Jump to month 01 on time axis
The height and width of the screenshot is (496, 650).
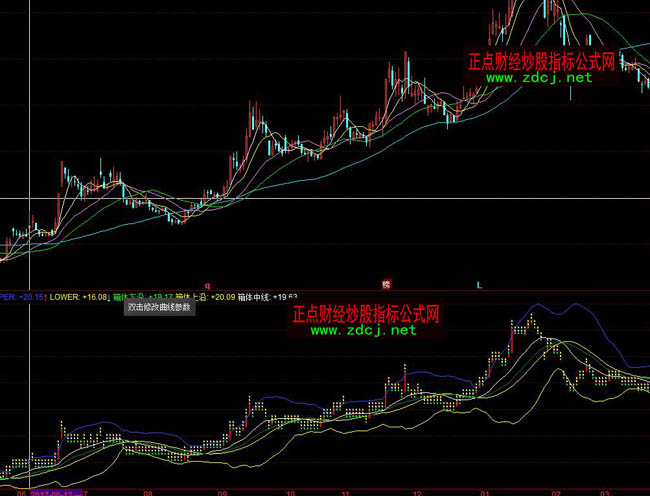(x=486, y=492)
